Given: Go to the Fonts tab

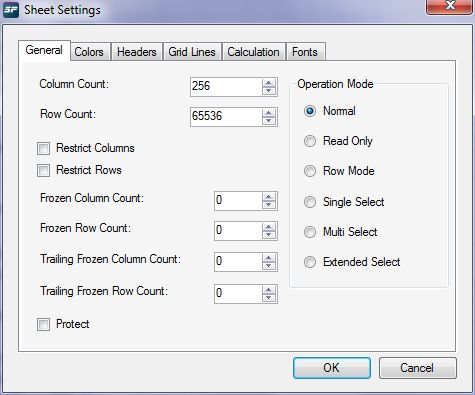Looking at the screenshot, I should 305,52.
